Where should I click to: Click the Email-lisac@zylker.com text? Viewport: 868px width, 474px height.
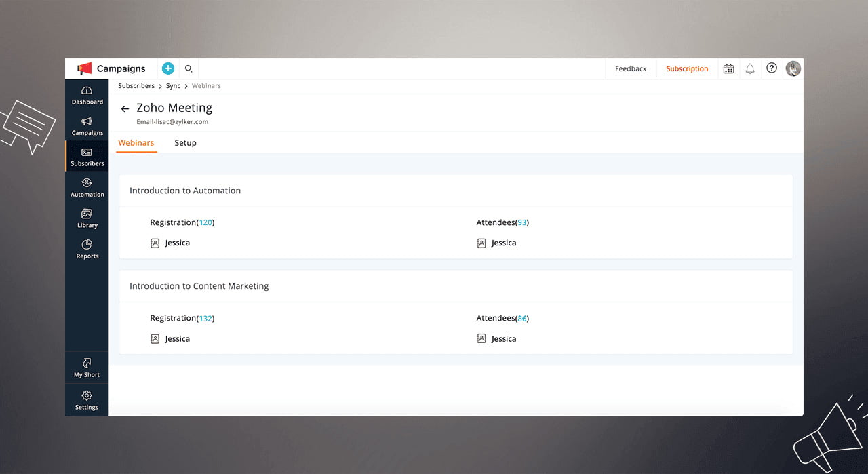click(x=172, y=122)
